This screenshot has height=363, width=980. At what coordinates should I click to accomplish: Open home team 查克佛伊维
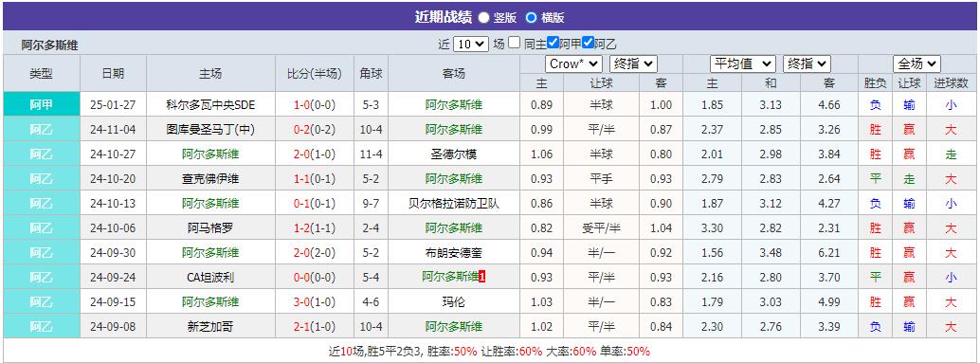pyautogui.click(x=210, y=179)
